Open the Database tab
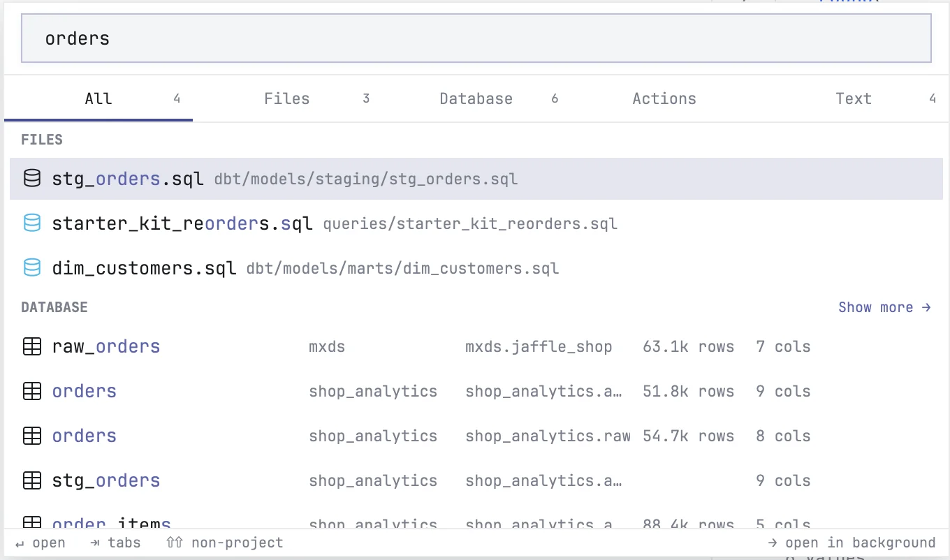This screenshot has width=950, height=560. pos(476,98)
